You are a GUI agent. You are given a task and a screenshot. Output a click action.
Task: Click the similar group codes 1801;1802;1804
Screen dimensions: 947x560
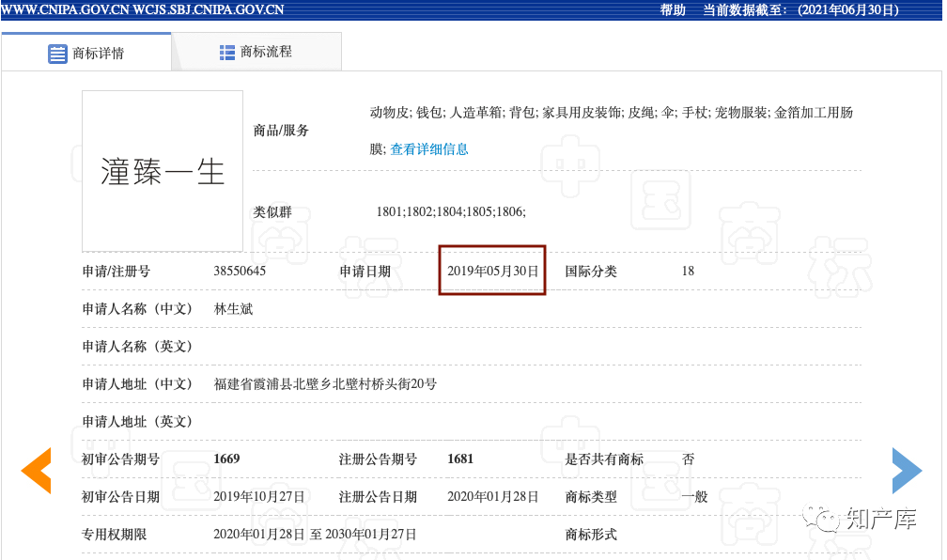pos(451,212)
